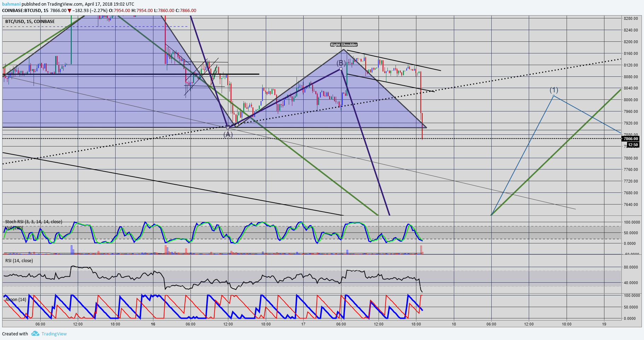
Task: Click the high value H:7954.00 in header
Action: click(142, 11)
